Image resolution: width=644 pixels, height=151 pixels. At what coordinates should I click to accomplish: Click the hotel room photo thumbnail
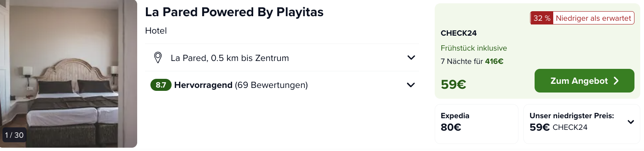point(68,74)
